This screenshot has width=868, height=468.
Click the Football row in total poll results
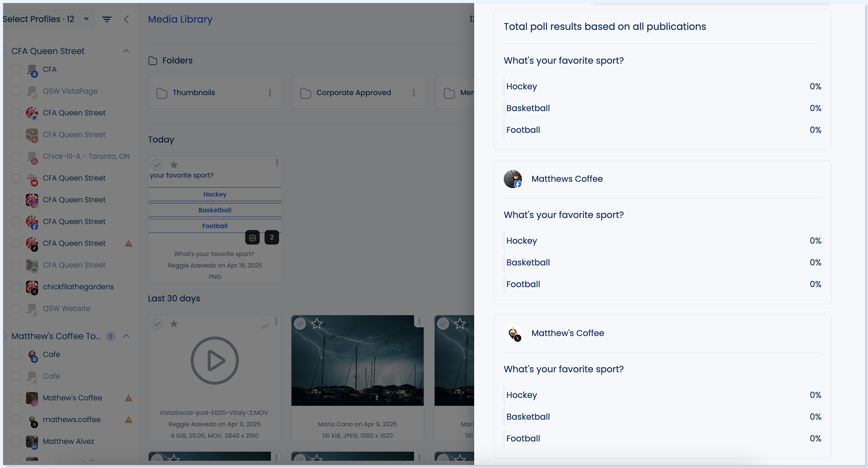(662, 130)
